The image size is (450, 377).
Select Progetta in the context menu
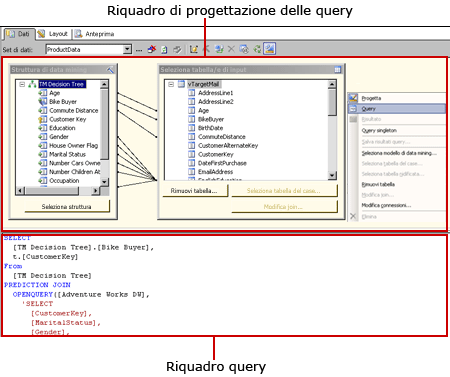pyautogui.click(x=397, y=98)
